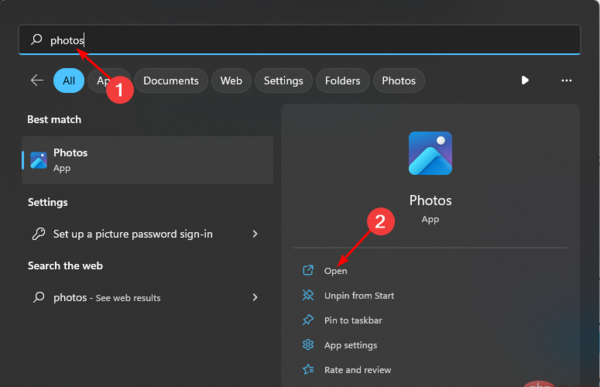
Task: Click the Photos app icon in Best match
Action: coord(39,160)
